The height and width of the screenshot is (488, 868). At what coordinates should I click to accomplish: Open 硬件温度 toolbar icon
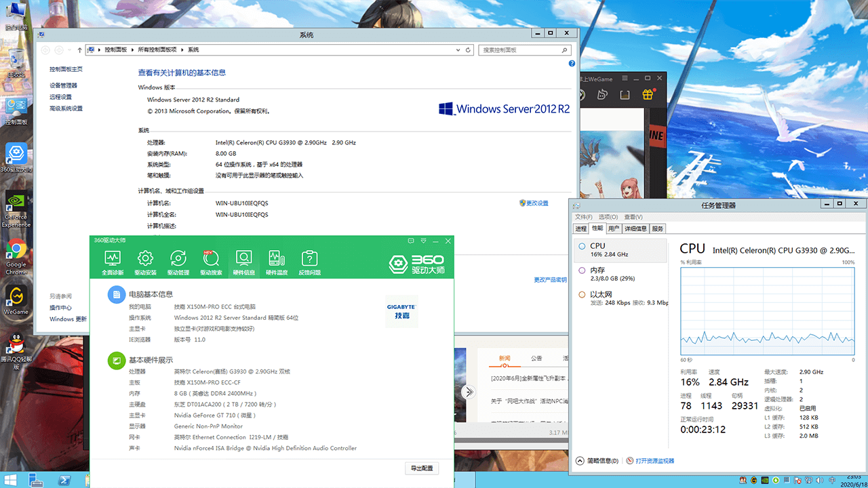(276, 262)
